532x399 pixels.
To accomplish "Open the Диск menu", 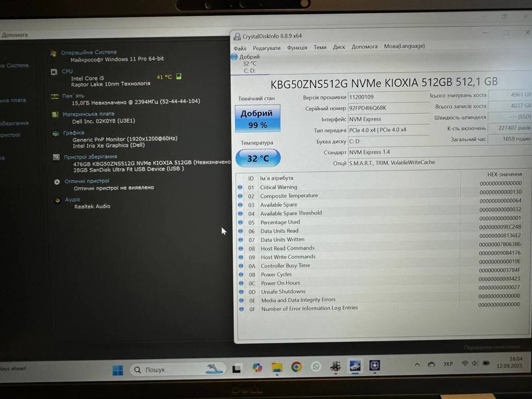I will (x=339, y=47).
